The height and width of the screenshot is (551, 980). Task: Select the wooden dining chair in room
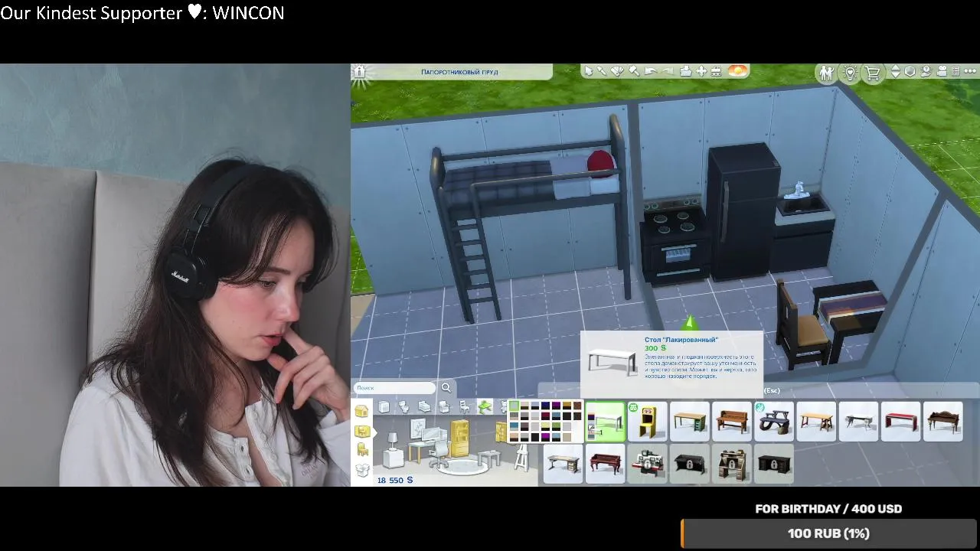(801, 325)
